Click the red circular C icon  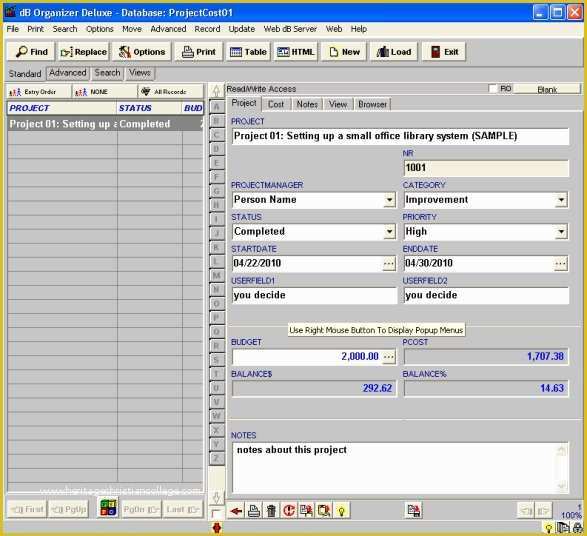tap(289, 511)
